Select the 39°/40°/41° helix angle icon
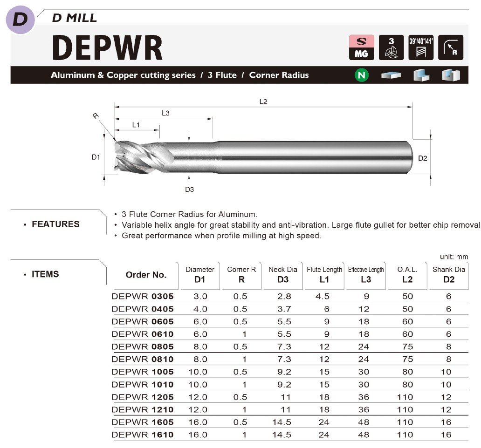The width and height of the screenshot is (481, 448). [x=421, y=47]
